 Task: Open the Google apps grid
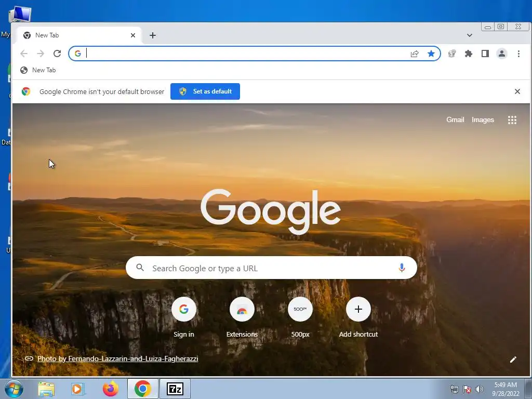tap(512, 120)
